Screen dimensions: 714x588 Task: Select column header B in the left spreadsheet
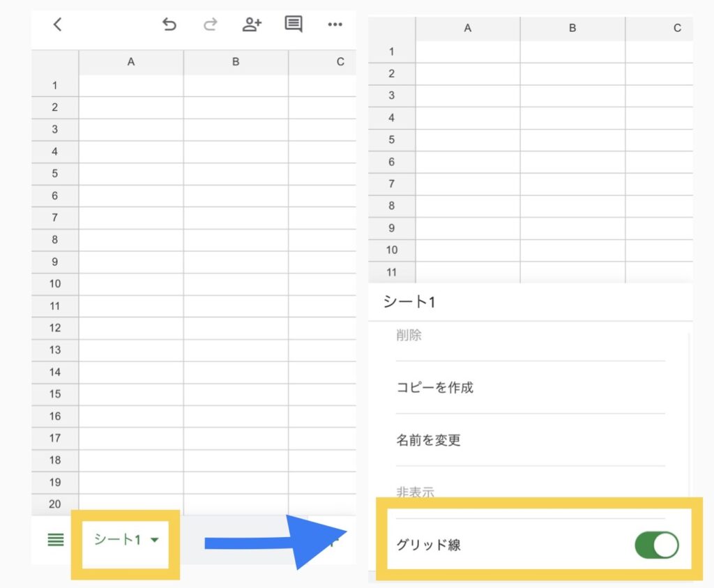pyautogui.click(x=235, y=61)
